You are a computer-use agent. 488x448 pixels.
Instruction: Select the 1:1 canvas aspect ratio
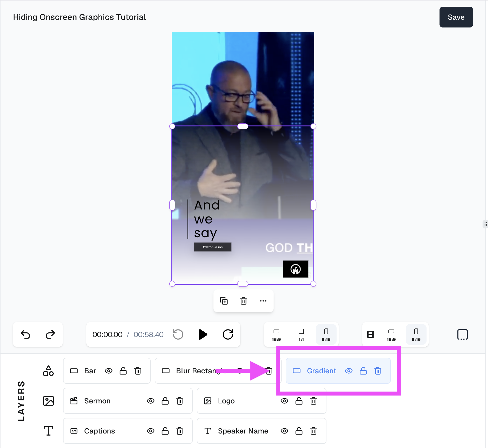(301, 335)
